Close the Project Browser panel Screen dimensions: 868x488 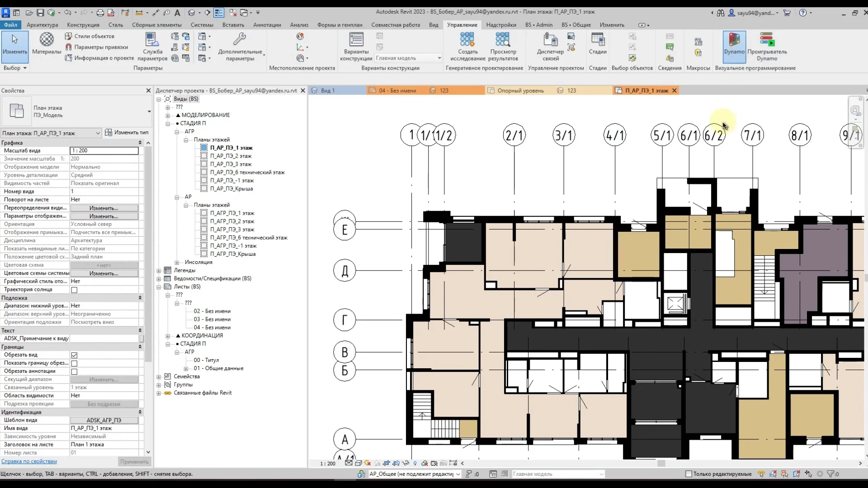click(303, 90)
